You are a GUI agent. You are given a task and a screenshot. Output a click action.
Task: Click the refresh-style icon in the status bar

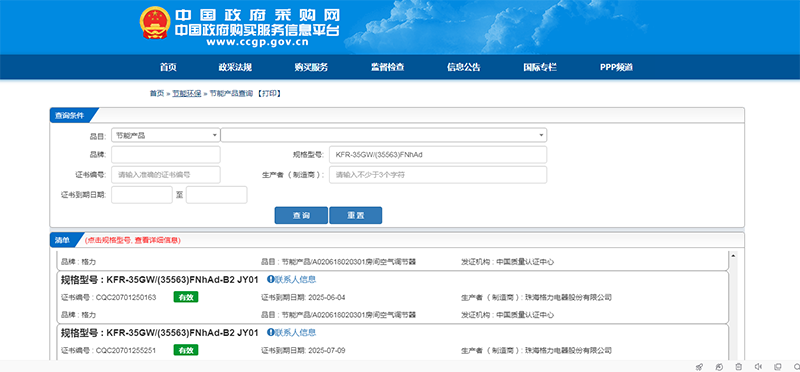[719, 366]
